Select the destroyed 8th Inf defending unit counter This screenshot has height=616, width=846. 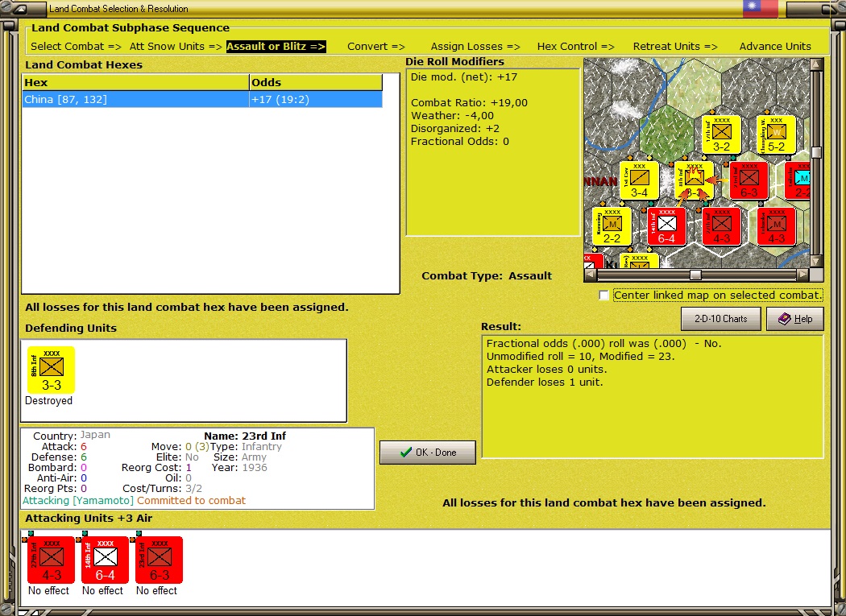[52, 370]
